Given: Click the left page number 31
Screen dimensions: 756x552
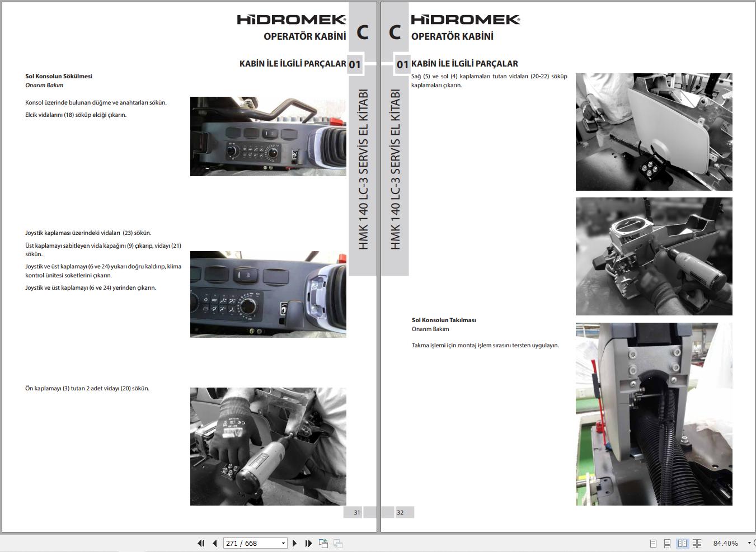Looking at the screenshot, I should coord(357,512).
